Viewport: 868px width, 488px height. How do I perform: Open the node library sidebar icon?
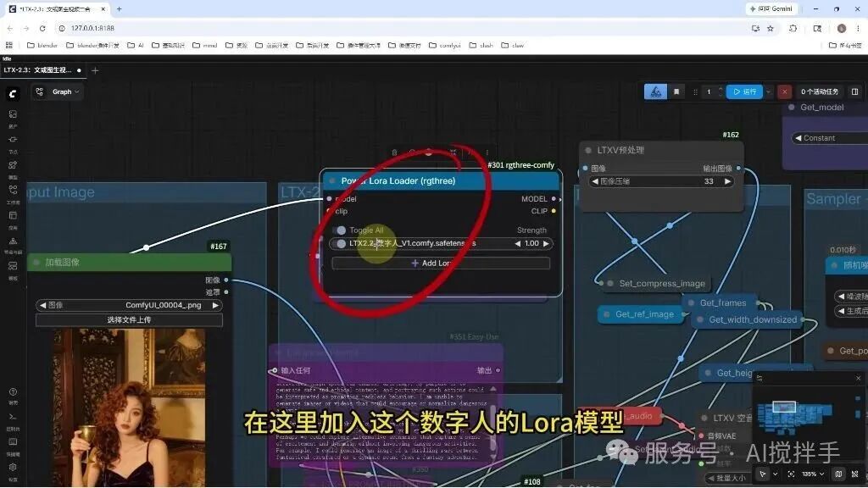tap(13, 140)
